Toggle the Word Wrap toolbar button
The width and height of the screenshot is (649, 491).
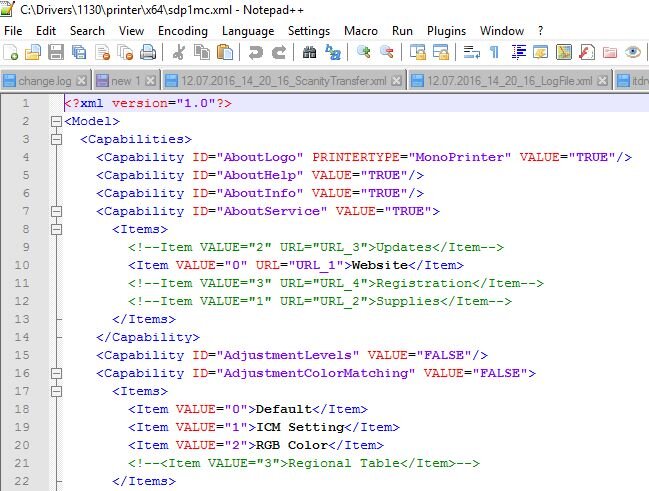click(x=471, y=52)
